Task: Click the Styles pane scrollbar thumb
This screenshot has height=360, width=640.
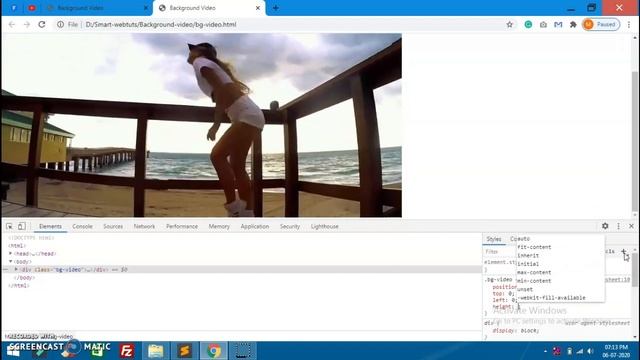Action: [634, 269]
